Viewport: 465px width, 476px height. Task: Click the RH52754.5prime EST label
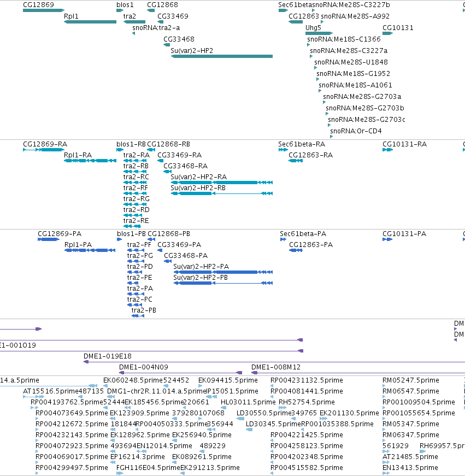pos(307,402)
